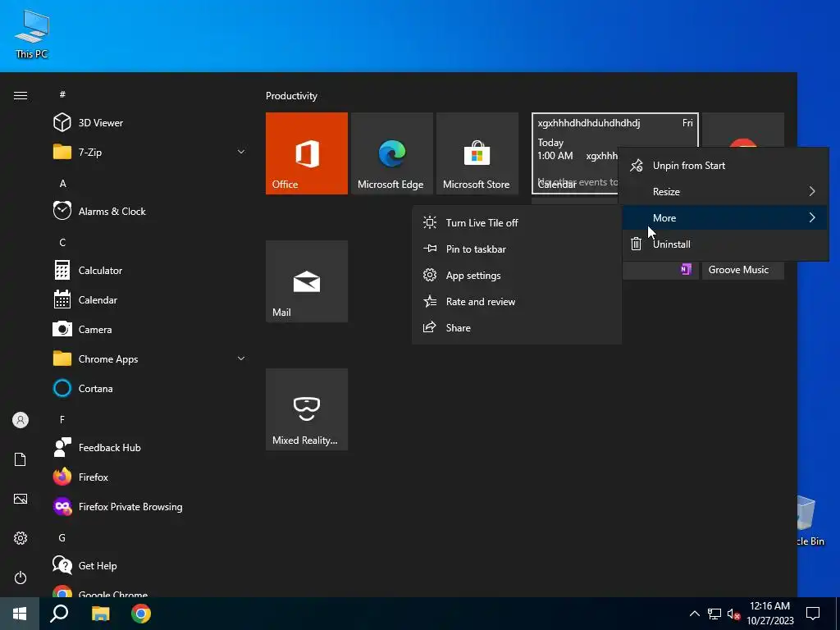Image resolution: width=840 pixels, height=630 pixels.
Task: Click the muted volume tray icon
Action: coord(733,614)
